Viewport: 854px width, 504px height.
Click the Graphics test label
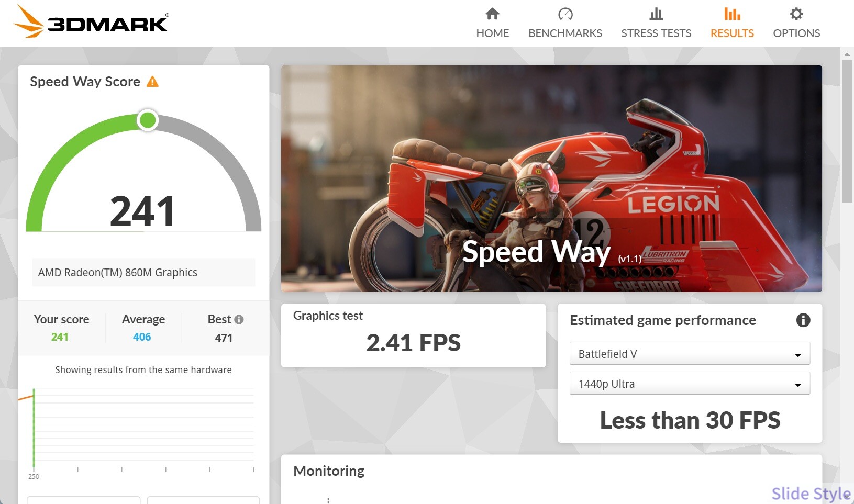[x=328, y=316]
